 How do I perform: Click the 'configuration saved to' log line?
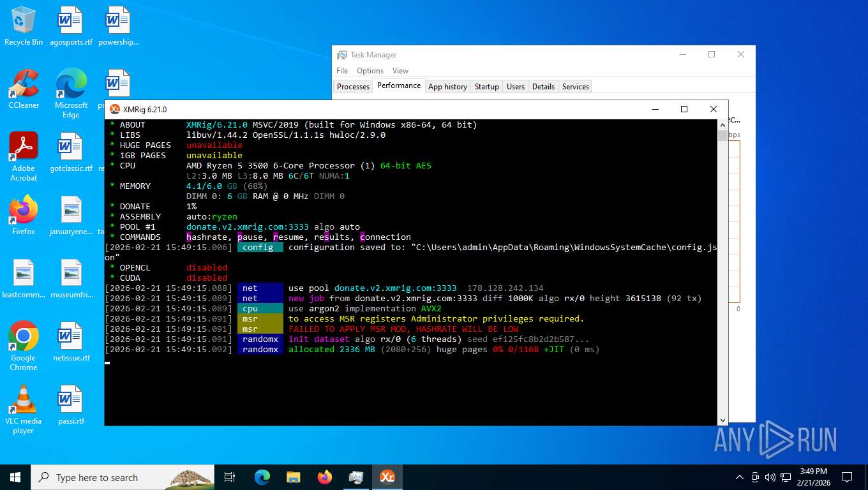click(411, 253)
